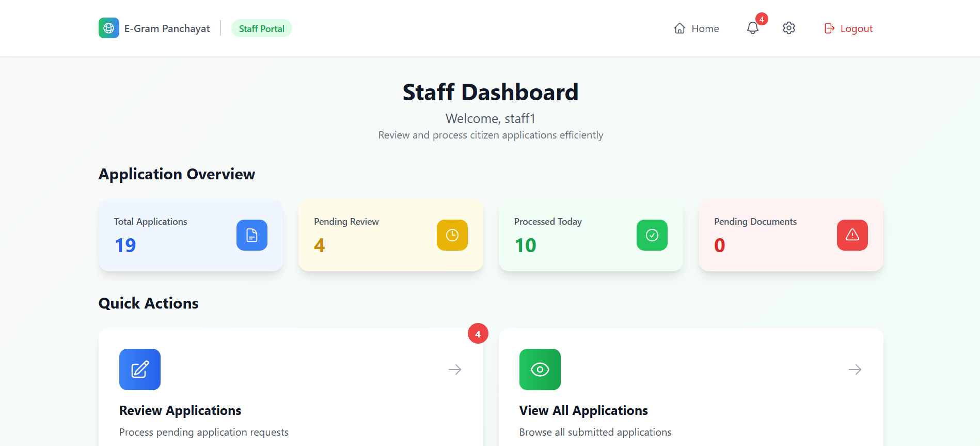Image resolution: width=980 pixels, height=446 pixels.
Task: Click the arrow on View All Applications card
Action: (x=855, y=370)
